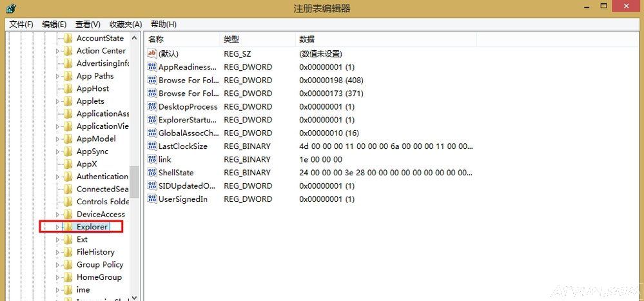644x301 pixels.
Task: Click the binary icon of ShellState value
Action: (x=152, y=173)
